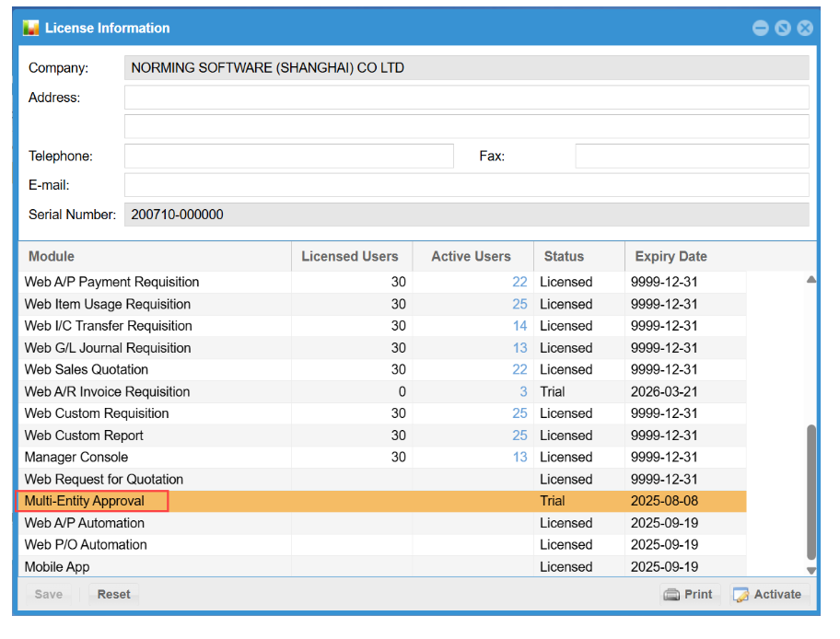The height and width of the screenshot is (639, 840).
Task: Click the restore window icon in title bar
Action: 782,28
